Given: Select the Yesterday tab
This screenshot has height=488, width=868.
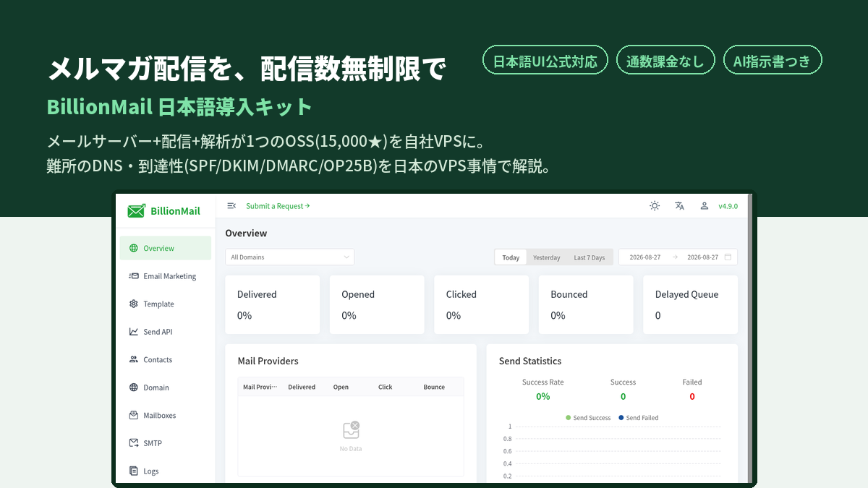Looking at the screenshot, I should (x=547, y=257).
